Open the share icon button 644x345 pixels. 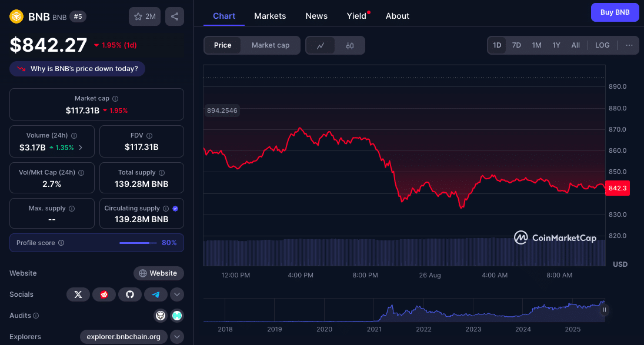(175, 16)
